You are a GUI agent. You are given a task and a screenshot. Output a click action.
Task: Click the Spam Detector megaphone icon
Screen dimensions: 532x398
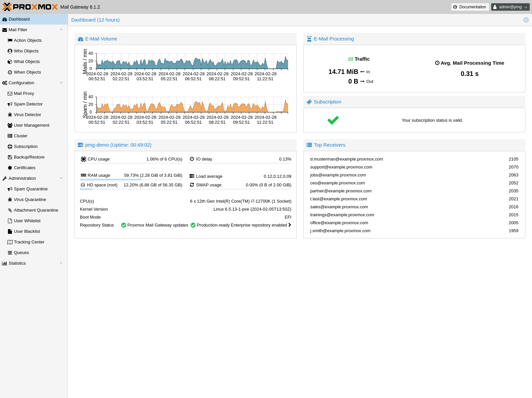coord(10,104)
